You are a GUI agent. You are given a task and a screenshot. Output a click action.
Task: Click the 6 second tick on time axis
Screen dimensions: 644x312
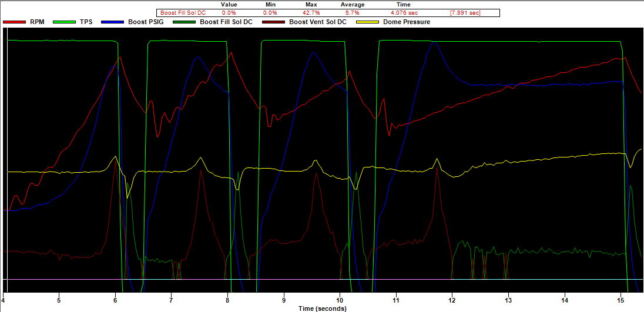[x=115, y=298]
